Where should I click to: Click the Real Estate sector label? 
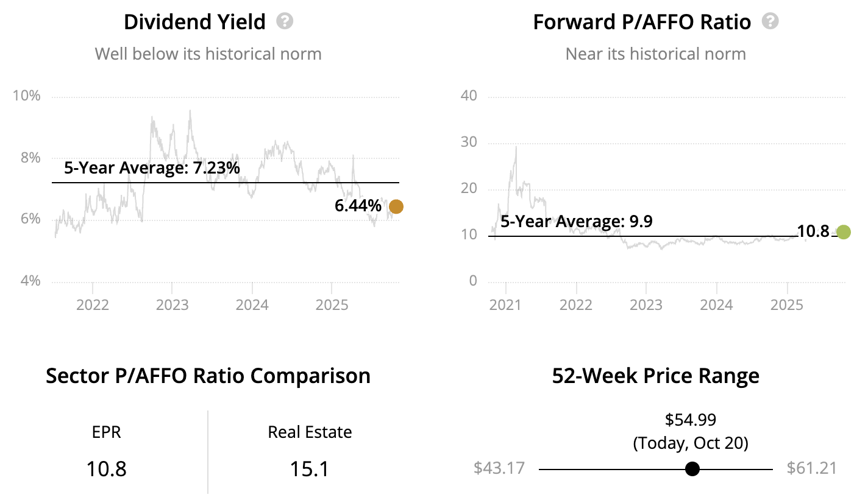click(x=310, y=432)
